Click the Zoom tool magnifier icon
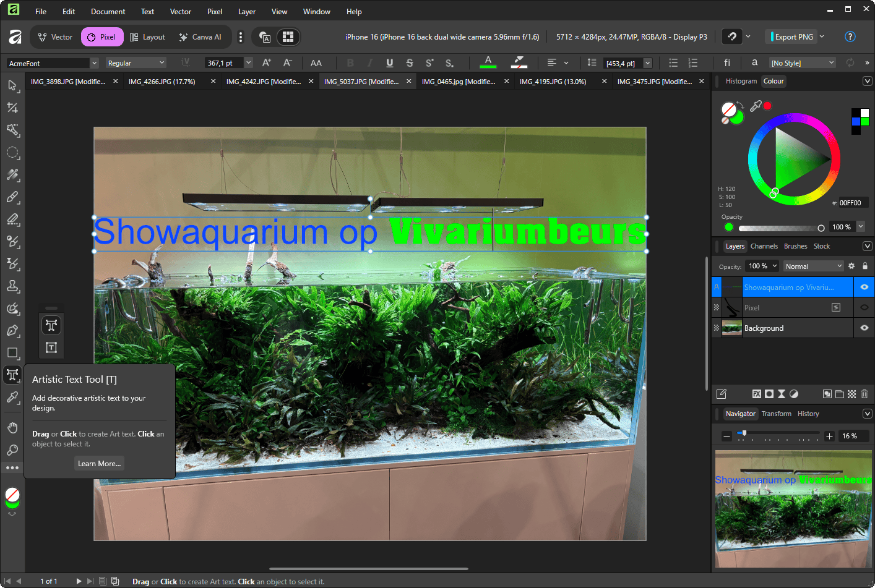Image resolution: width=875 pixels, height=588 pixels. pyautogui.click(x=12, y=450)
